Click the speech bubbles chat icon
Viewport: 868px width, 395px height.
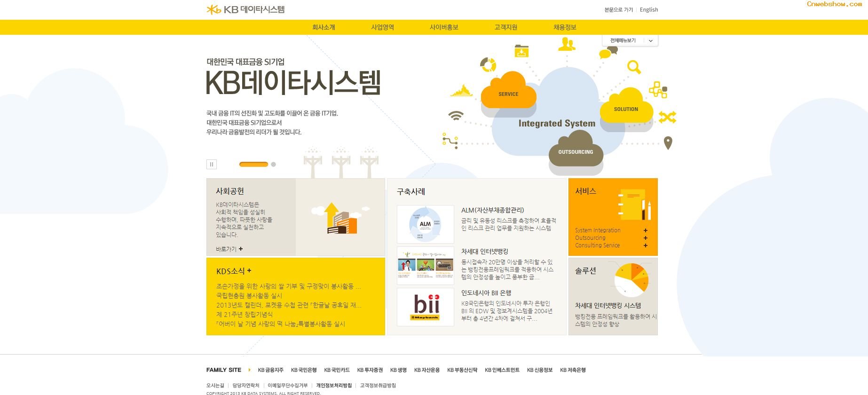coord(608,52)
